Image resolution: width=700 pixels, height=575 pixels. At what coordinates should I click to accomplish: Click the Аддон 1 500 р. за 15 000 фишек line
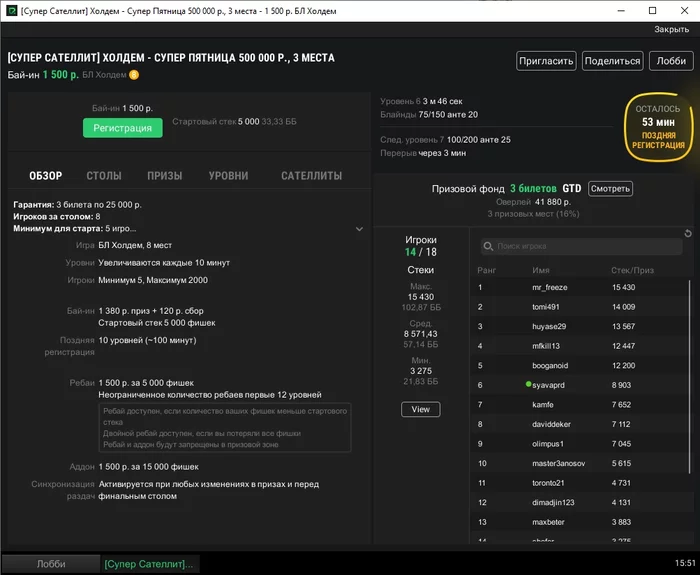click(134, 467)
